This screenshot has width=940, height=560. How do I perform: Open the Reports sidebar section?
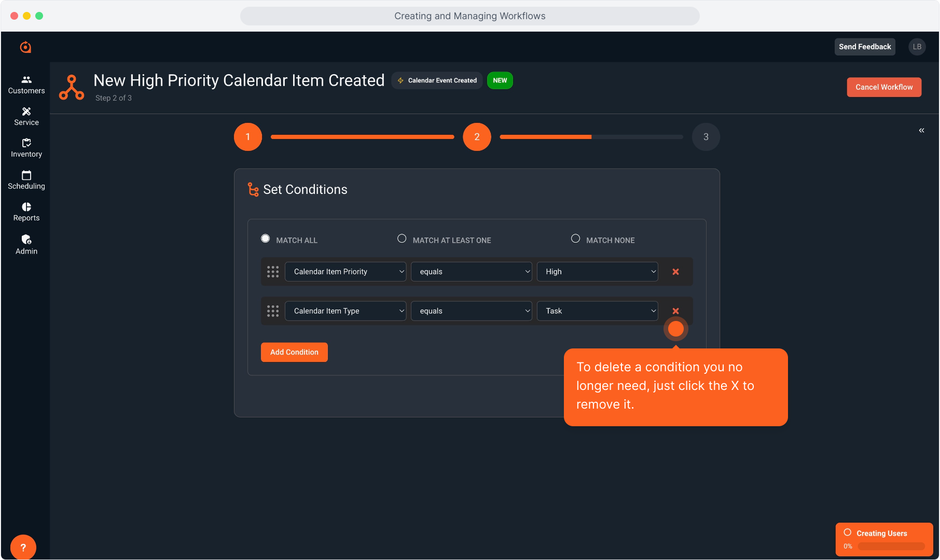(26, 212)
